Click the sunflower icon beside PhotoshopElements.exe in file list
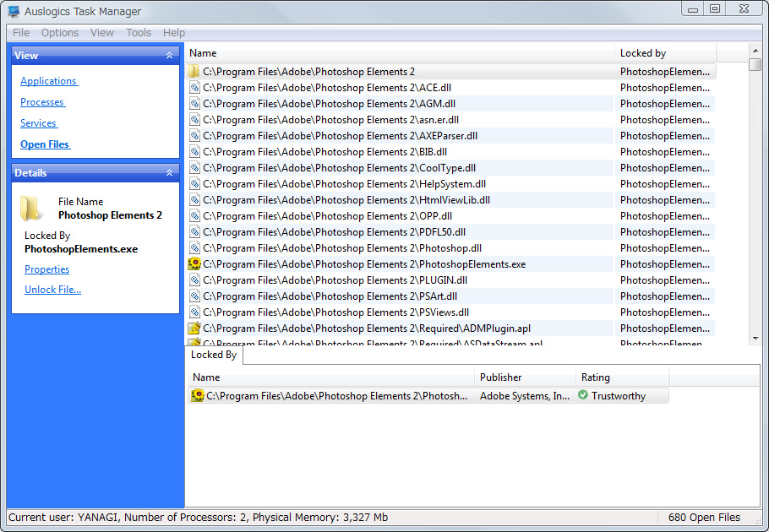The image size is (769, 532). tap(194, 264)
